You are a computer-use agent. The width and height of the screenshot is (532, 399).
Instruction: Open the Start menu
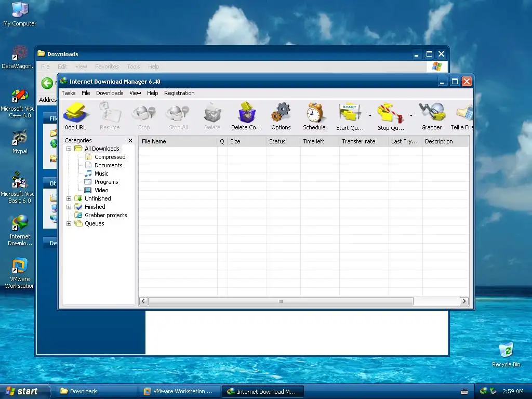click(25, 391)
